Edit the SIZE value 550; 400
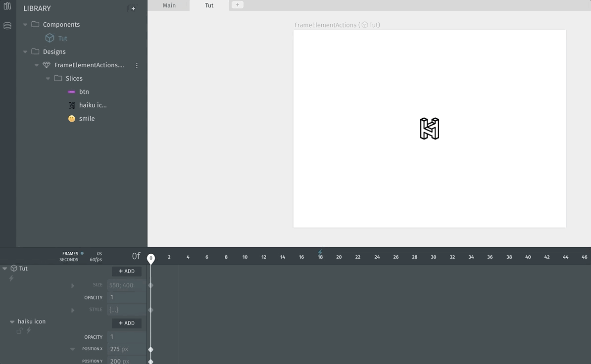The width and height of the screenshot is (591, 364). [x=126, y=285]
